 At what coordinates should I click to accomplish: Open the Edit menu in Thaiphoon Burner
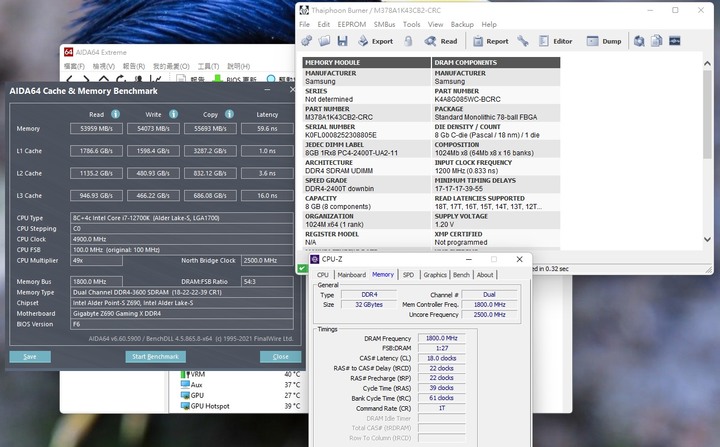point(324,24)
